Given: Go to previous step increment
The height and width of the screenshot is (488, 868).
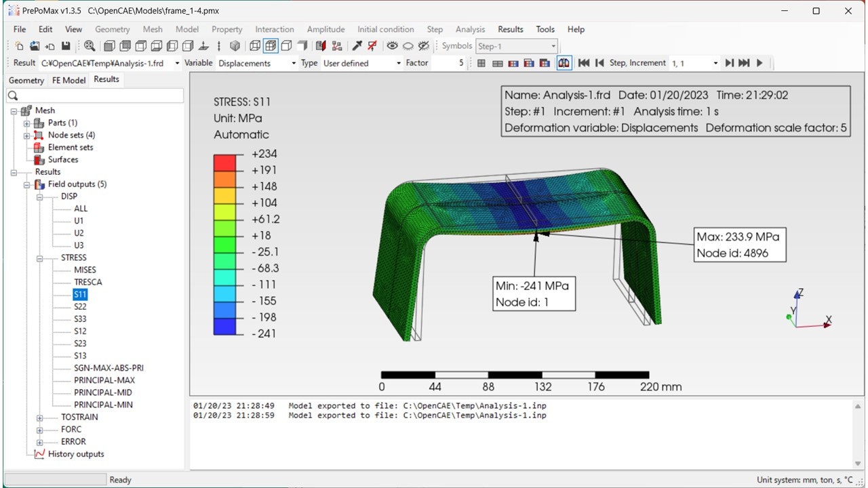Looking at the screenshot, I should 599,63.
